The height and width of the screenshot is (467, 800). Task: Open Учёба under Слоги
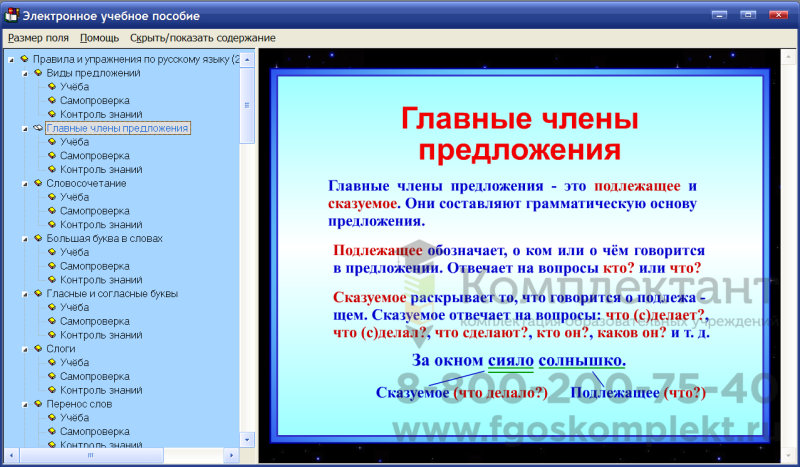pyautogui.click(x=74, y=362)
